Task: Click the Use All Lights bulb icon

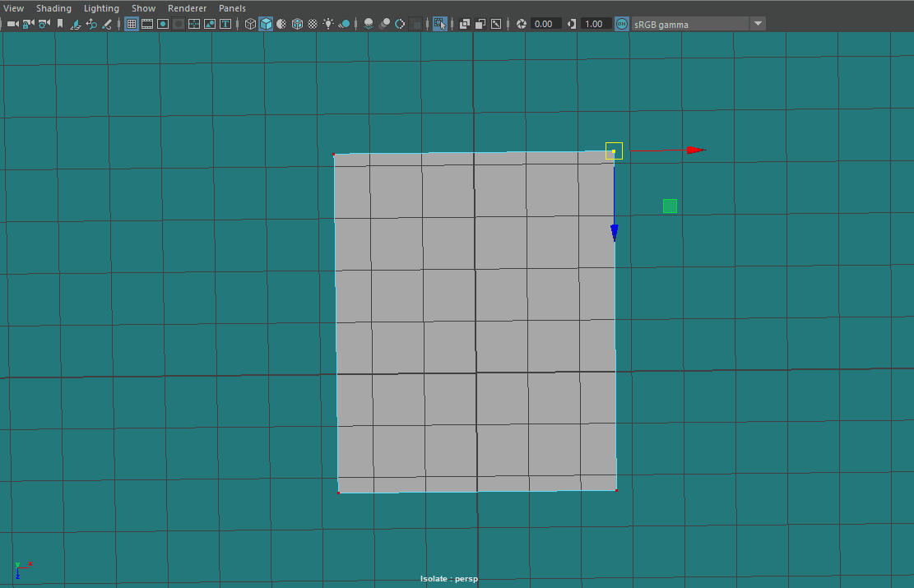Action: pos(328,24)
